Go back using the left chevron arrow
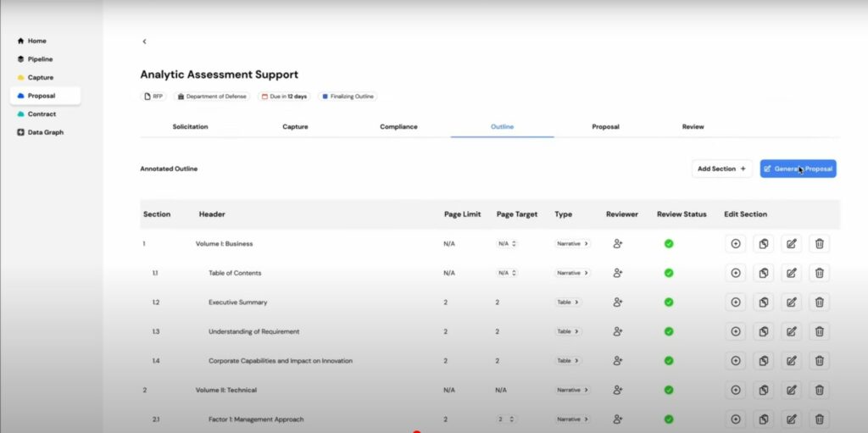 pos(144,42)
